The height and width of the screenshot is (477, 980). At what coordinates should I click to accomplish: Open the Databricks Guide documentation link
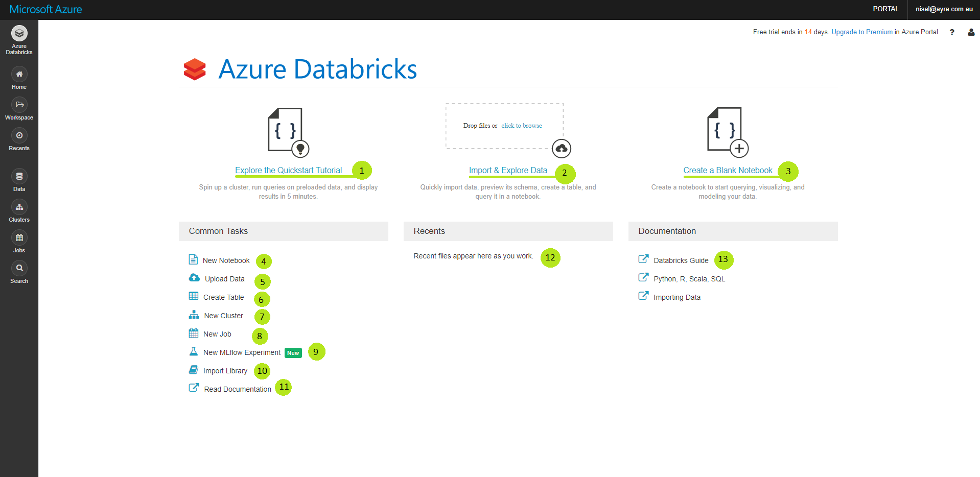click(681, 260)
